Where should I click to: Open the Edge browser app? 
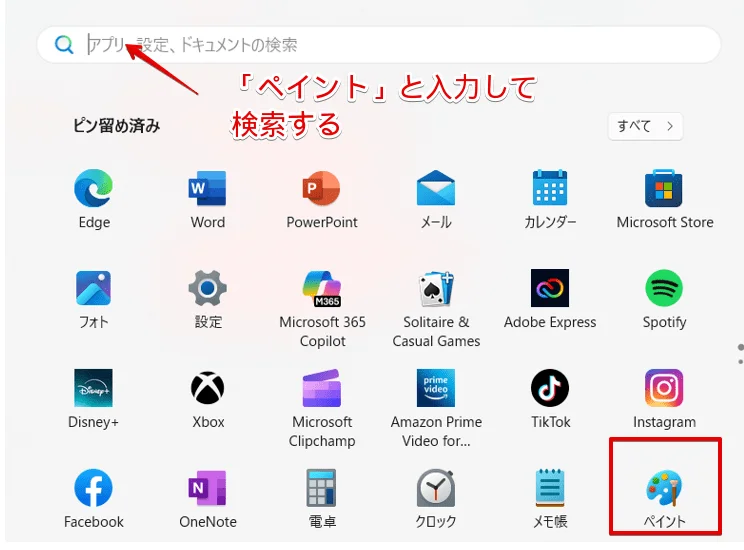coord(93,199)
